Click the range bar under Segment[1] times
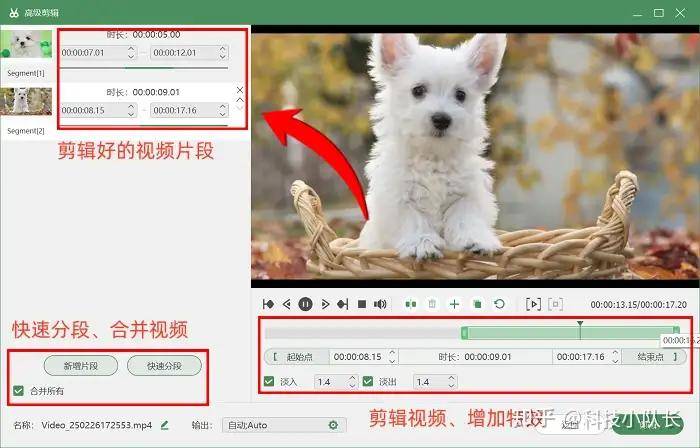700x448 pixels. click(144, 68)
